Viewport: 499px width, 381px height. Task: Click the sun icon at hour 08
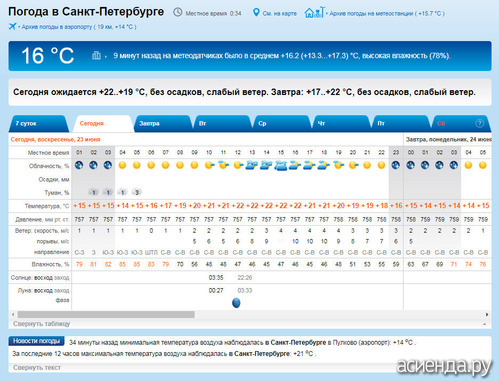[x=180, y=165]
